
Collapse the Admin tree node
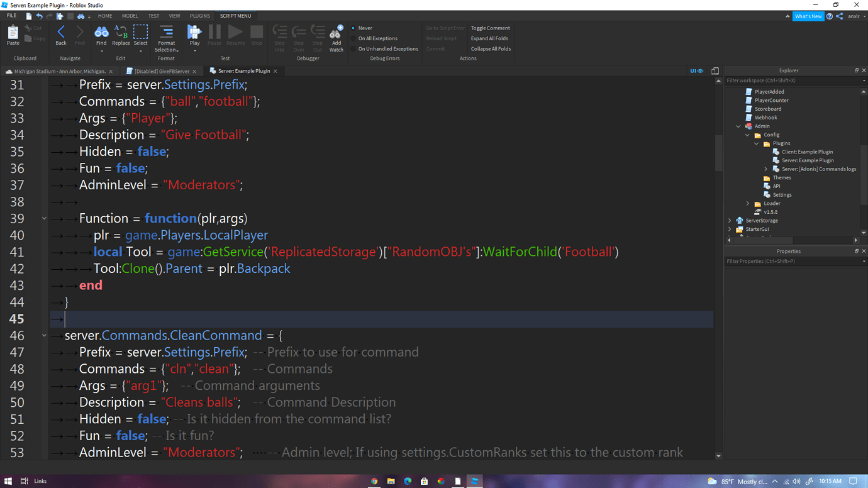[x=738, y=126]
